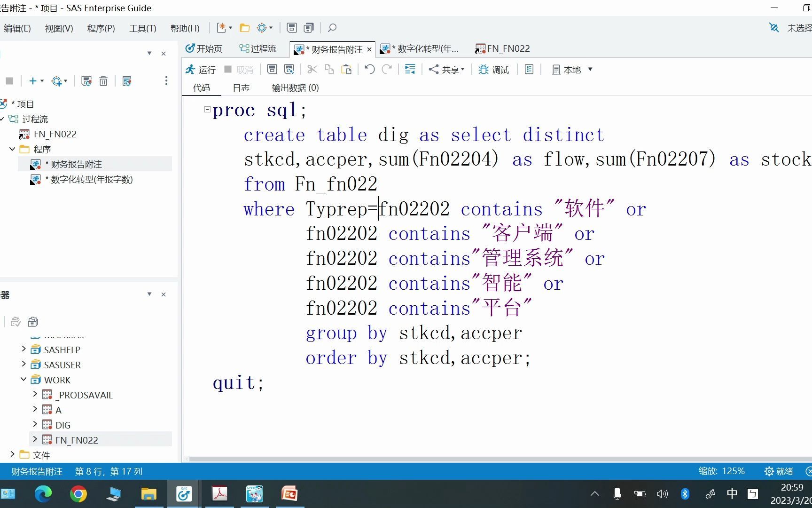The height and width of the screenshot is (508, 812).
Task: Click the search magnifier icon
Action: pyautogui.click(x=332, y=28)
